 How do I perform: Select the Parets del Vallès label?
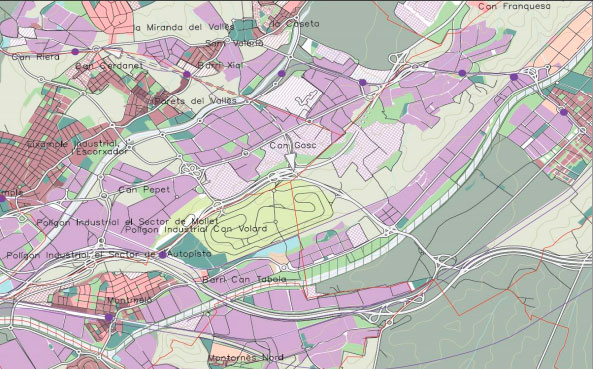click(196, 101)
